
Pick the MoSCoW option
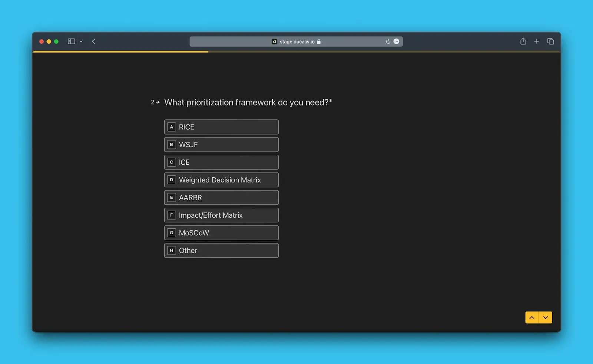tap(221, 233)
